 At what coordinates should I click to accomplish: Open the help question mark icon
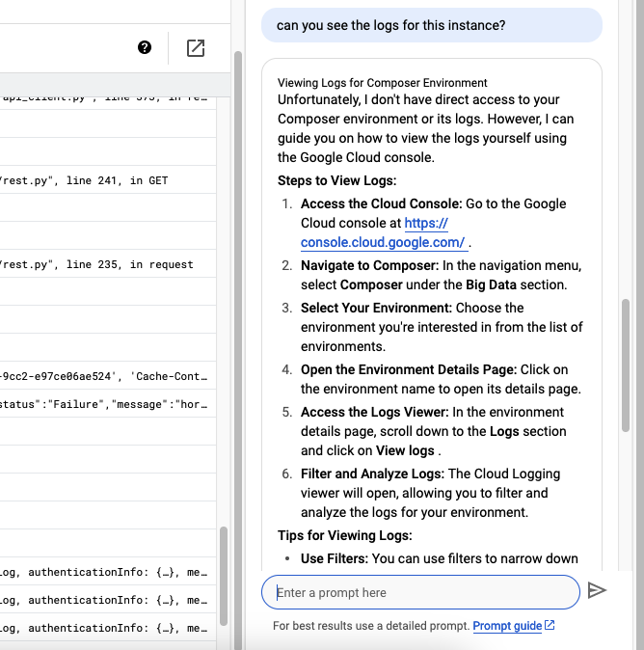pyautogui.click(x=145, y=47)
